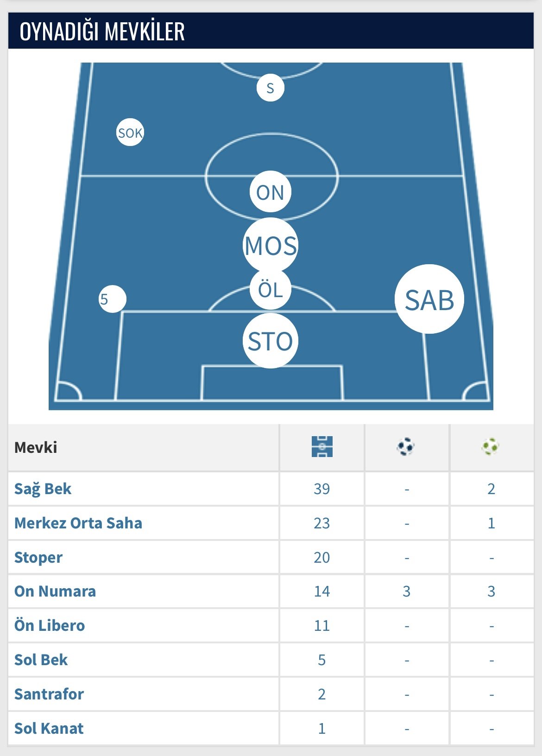
Task: Click the pitch icon column header
Action: coord(322,447)
